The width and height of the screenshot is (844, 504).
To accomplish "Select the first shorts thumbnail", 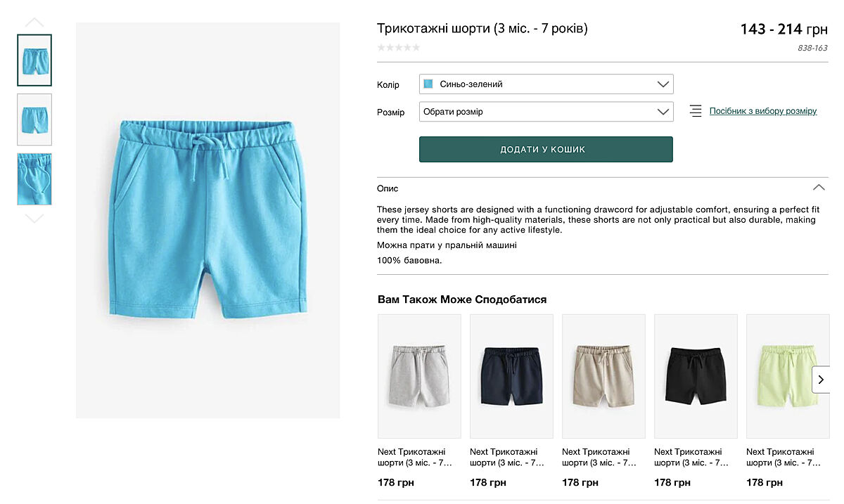I will [x=34, y=60].
